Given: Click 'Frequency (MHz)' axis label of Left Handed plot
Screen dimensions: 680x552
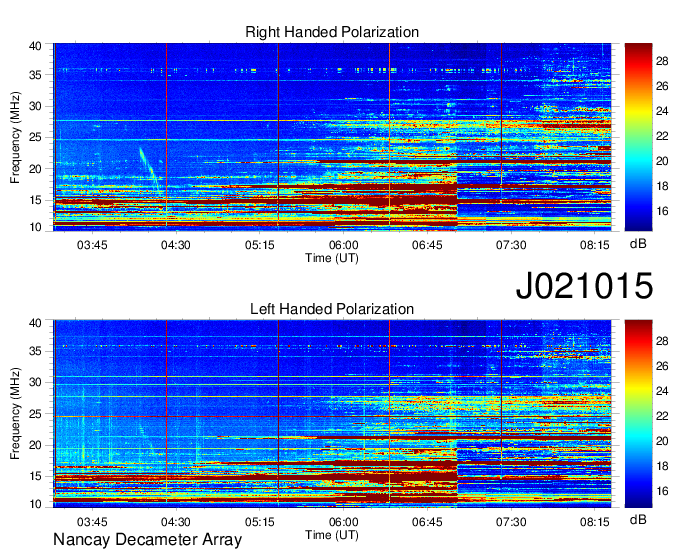Looking at the screenshot, I should 15,414.
